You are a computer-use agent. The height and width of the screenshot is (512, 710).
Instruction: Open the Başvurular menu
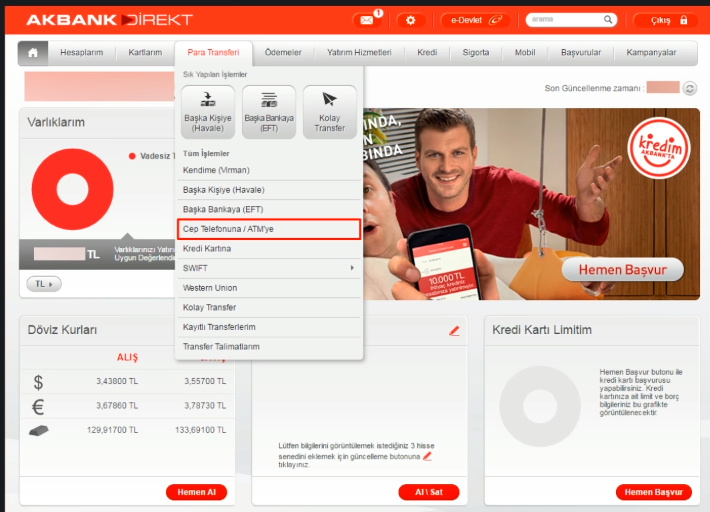tap(581, 53)
